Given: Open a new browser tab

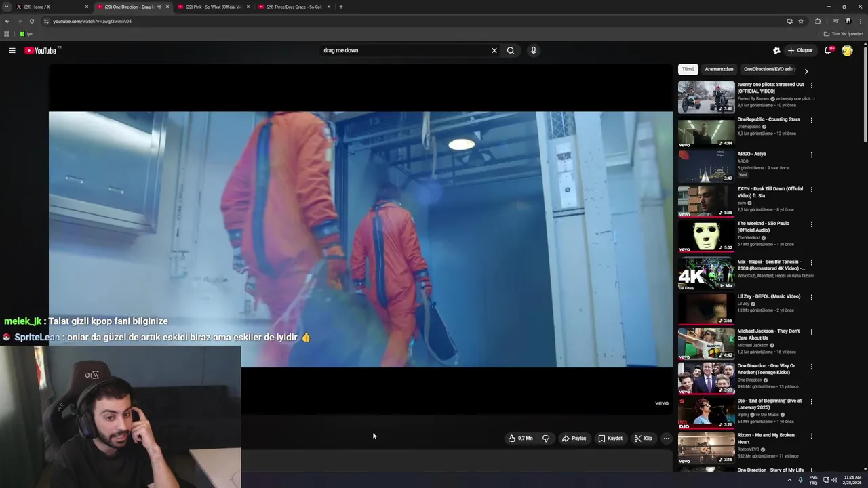Looking at the screenshot, I should click(341, 7).
